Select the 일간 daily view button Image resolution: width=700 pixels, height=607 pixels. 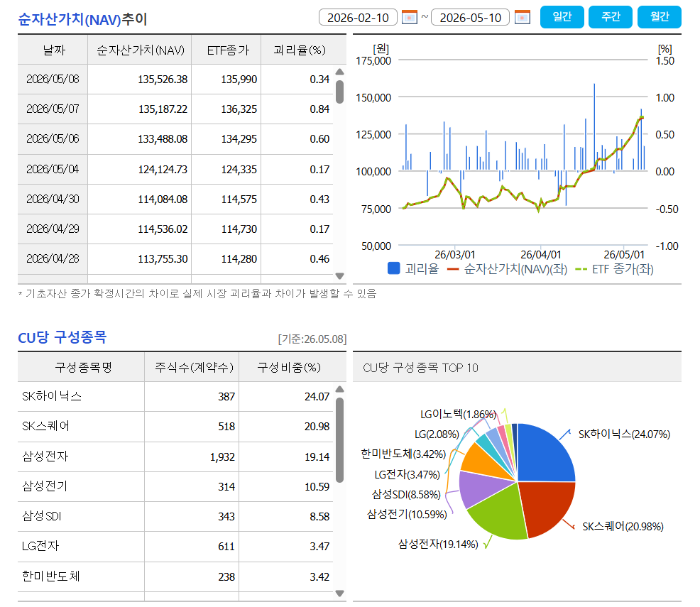562,17
